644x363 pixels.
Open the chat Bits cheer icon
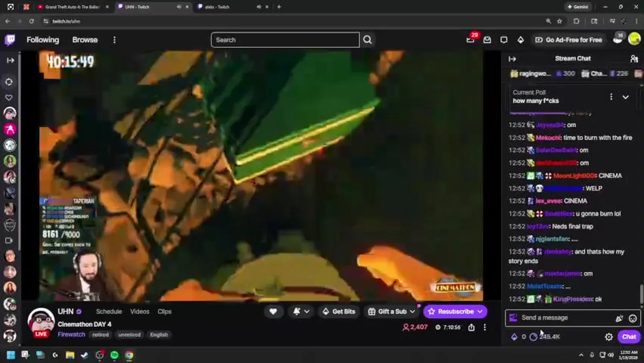[x=619, y=318]
